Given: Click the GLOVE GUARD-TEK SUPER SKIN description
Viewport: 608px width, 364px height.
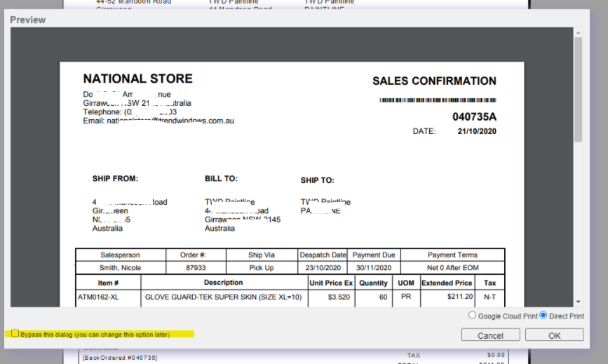Looking at the screenshot, I should pyautogui.click(x=223, y=297).
